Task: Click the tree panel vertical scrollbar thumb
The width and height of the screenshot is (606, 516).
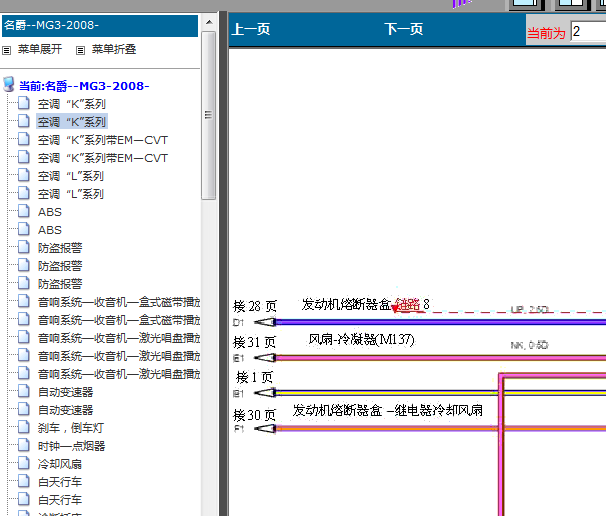Action: point(209,116)
